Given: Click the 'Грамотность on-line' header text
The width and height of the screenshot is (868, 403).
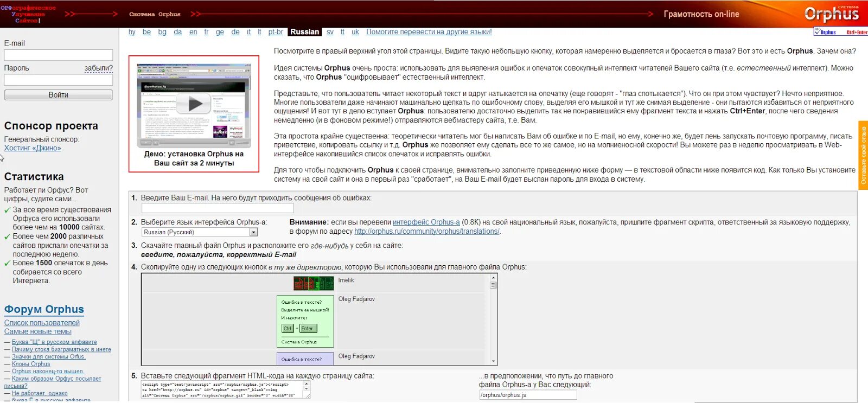Looking at the screenshot, I should (x=701, y=14).
